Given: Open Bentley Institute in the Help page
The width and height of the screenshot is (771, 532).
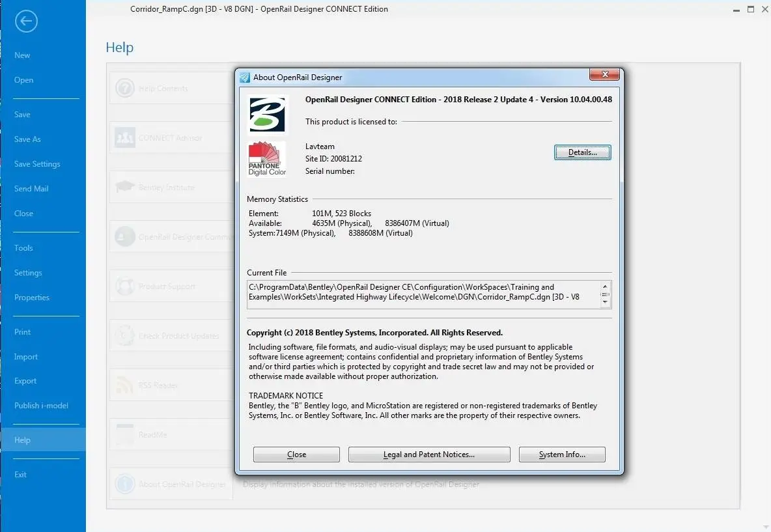Looking at the screenshot, I should 171,188.
